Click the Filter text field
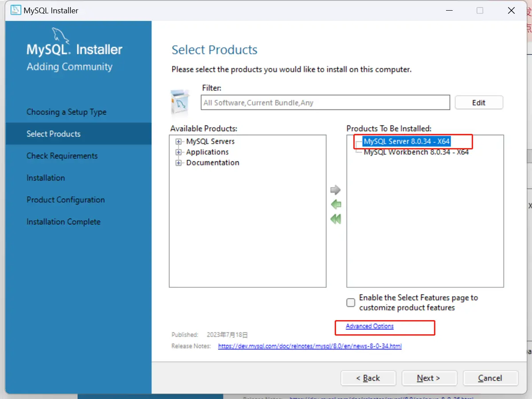The height and width of the screenshot is (399, 532). pyautogui.click(x=325, y=102)
